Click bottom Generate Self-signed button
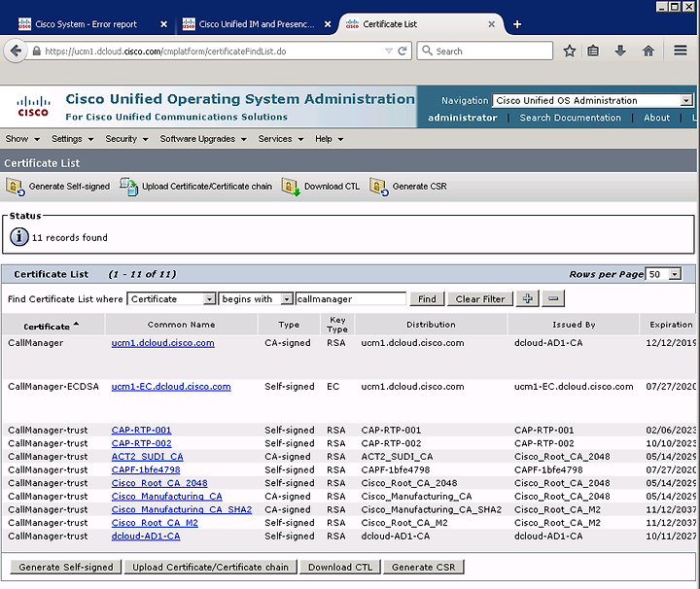 66,567
